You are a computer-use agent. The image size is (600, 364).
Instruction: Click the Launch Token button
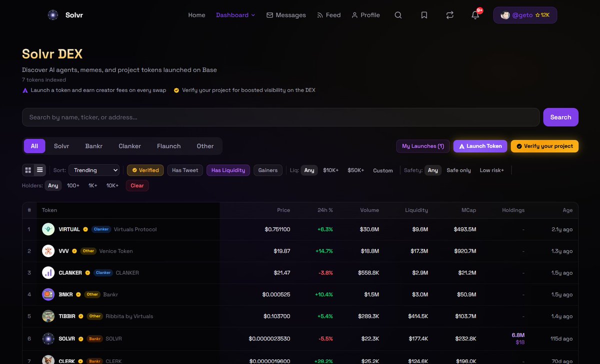coord(480,146)
